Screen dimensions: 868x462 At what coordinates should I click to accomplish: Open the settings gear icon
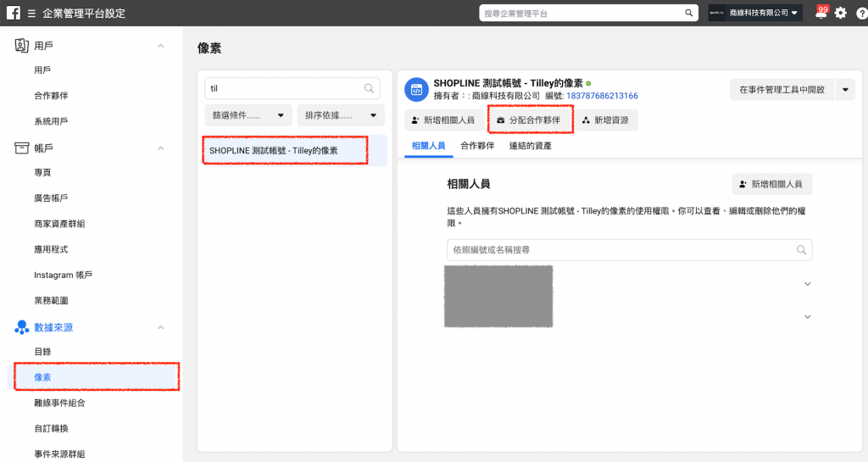pyautogui.click(x=841, y=14)
